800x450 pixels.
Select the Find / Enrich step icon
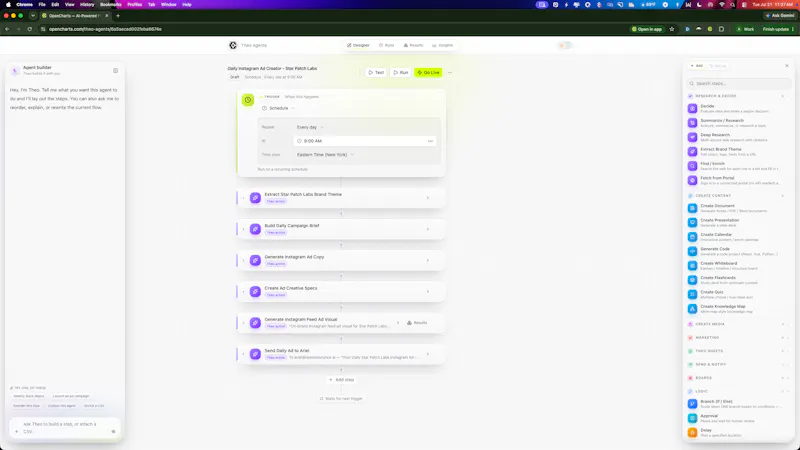coord(692,166)
